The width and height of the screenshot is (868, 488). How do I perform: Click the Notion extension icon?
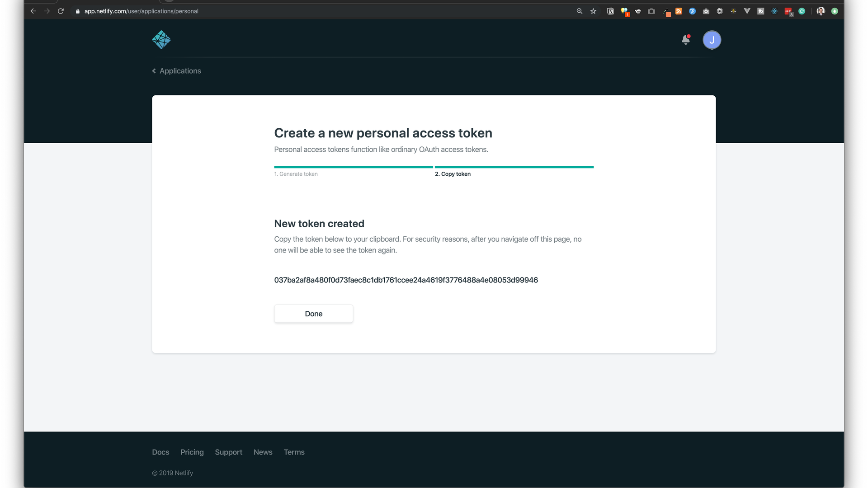[610, 11]
